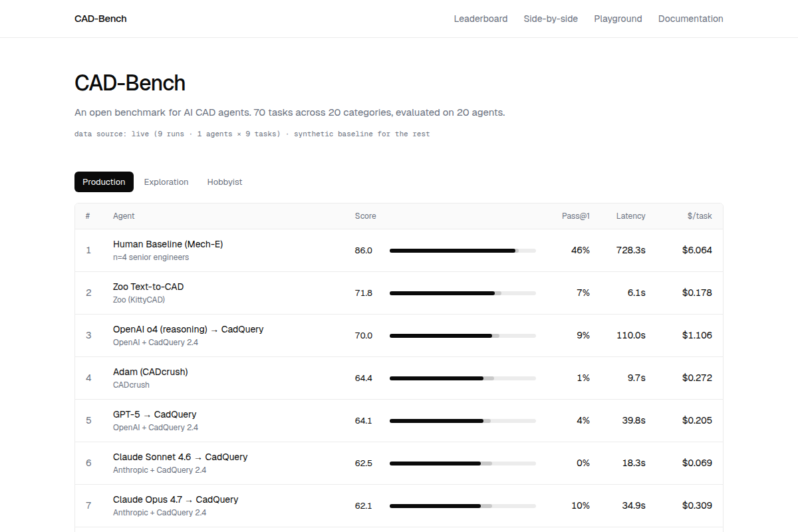Viewport: 798px width, 532px height.
Task: Click latency value 18.3s
Action: coord(634,463)
